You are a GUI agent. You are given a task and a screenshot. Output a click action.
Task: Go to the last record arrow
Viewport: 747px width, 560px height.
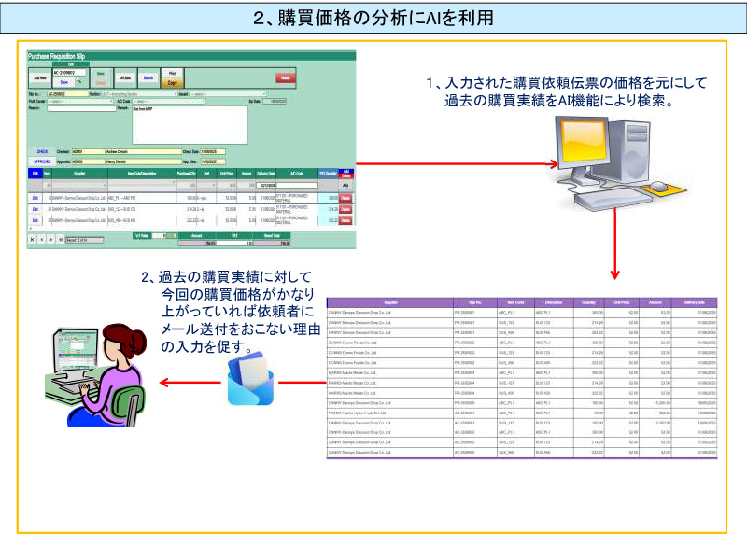(61, 239)
